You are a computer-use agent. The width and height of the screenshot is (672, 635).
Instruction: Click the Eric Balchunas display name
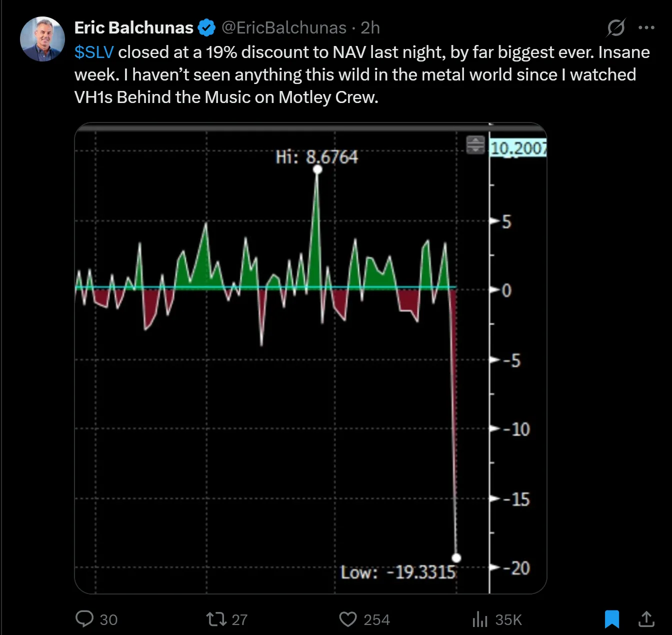pyautogui.click(x=133, y=28)
